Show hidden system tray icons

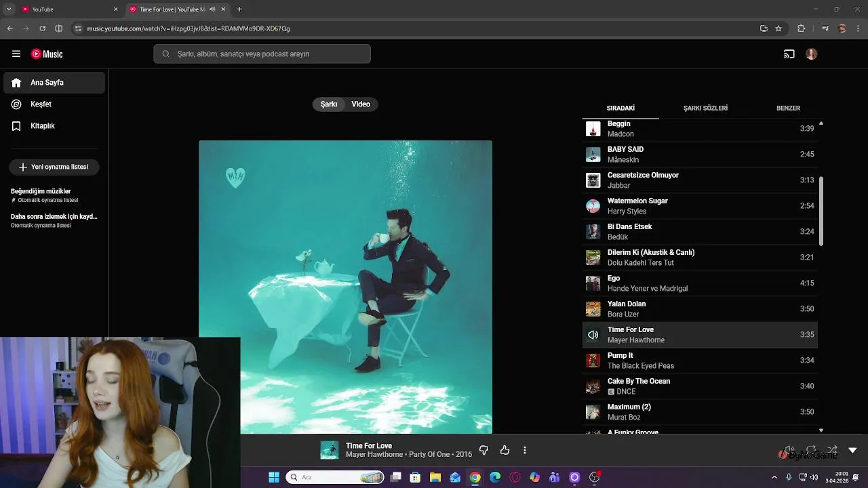tap(774, 477)
